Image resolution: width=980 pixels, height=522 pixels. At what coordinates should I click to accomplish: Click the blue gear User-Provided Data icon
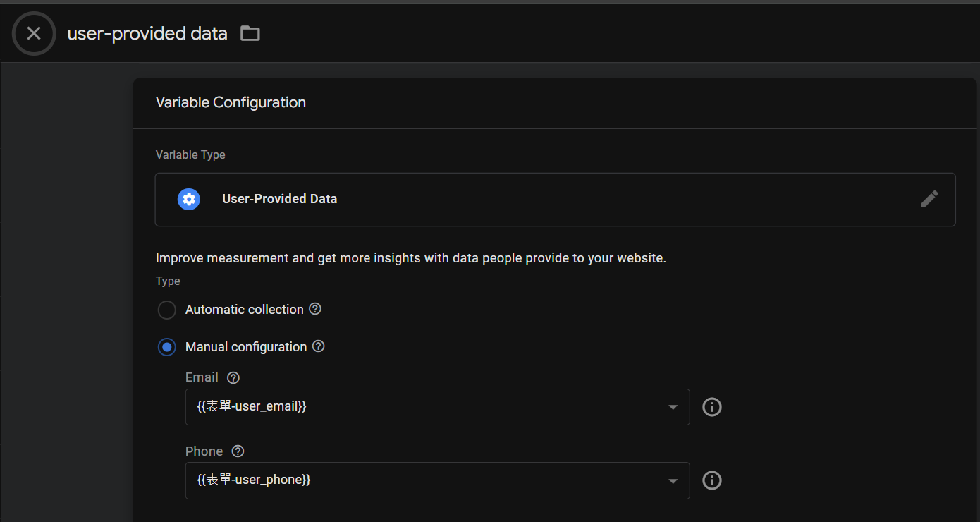(x=189, y=199)
